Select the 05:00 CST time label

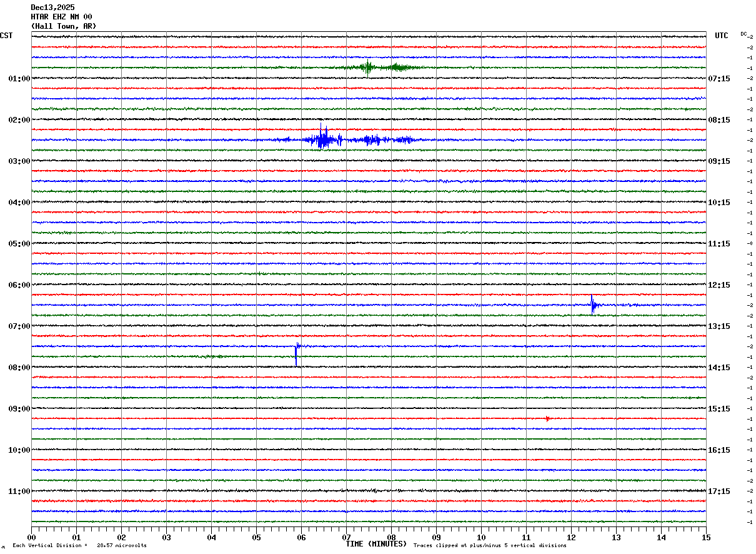(x=19, y=244)
